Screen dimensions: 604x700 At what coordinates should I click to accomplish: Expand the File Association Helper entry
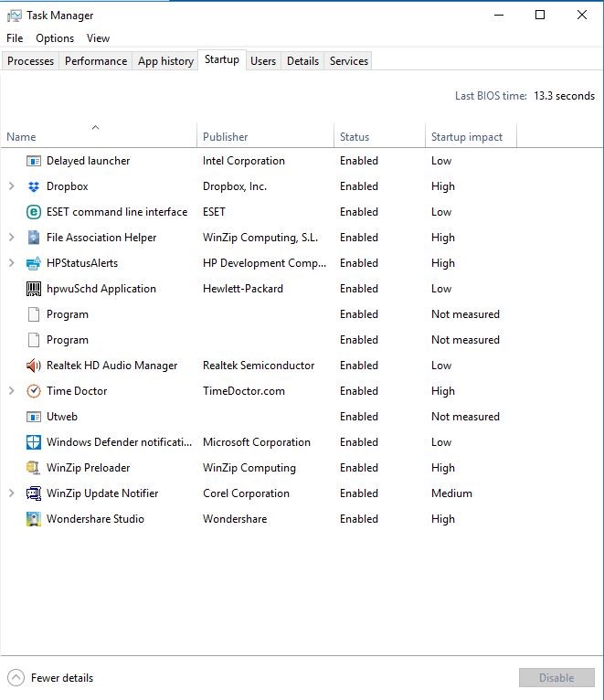(11, 238)
